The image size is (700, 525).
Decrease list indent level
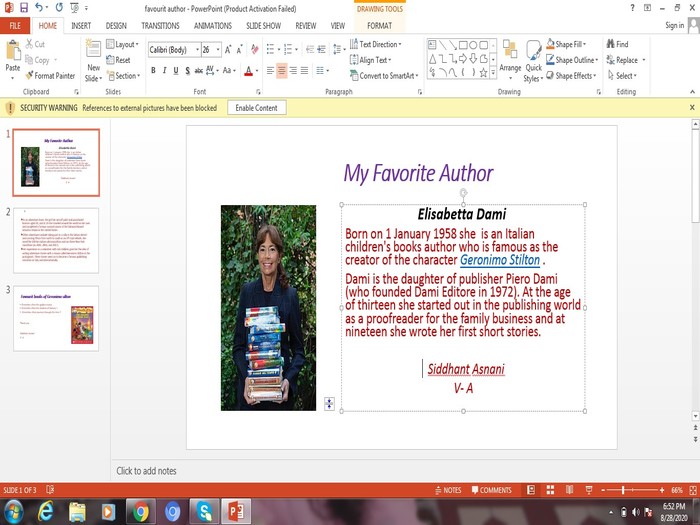[310, 50]
